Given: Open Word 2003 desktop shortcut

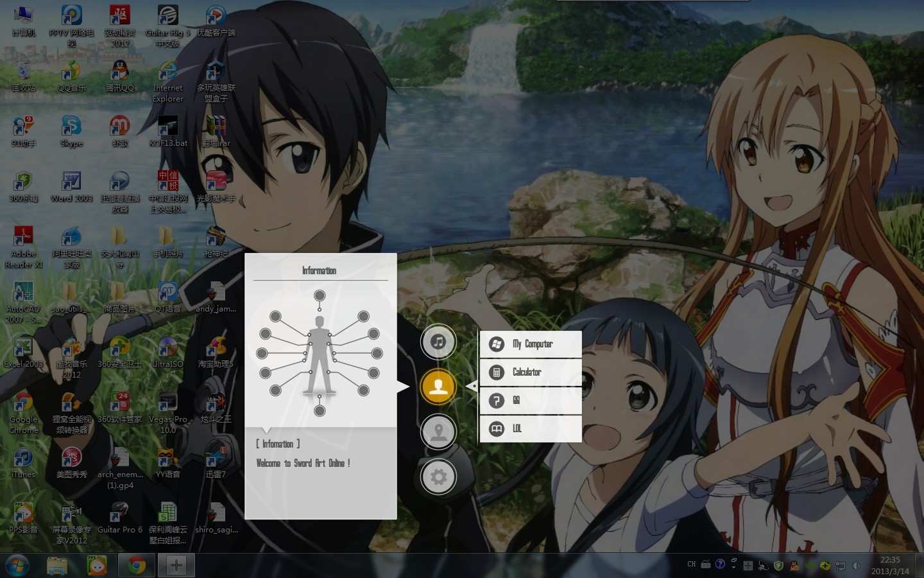Looking at the screenshot, I should tap(71, 187).
